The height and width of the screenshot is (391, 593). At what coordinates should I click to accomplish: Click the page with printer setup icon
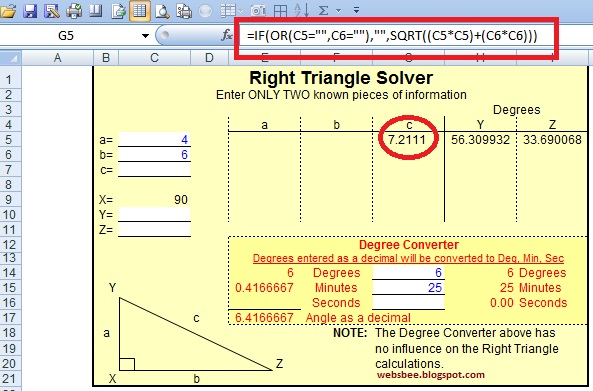[118, 11]
